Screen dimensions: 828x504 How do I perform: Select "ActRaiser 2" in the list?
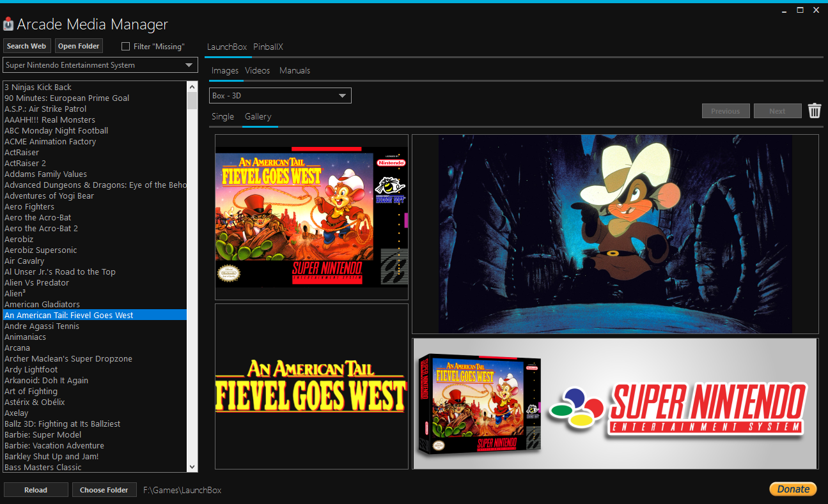95,163
